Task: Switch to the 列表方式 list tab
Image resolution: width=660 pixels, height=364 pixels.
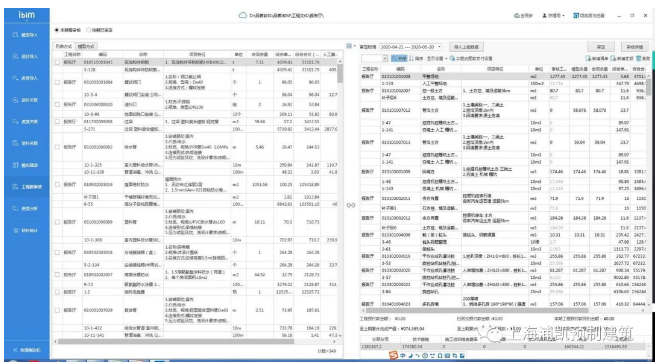Action: tap(64, 46)
